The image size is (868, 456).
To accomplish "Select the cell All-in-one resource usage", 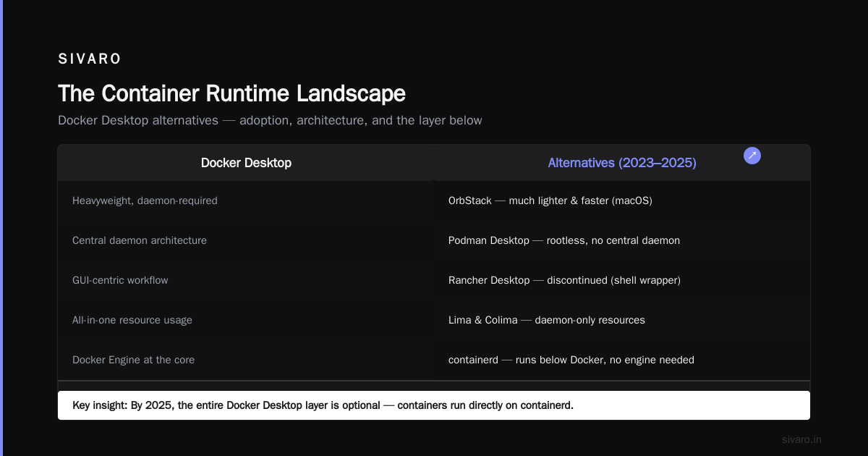I will [x=246, y=320].
